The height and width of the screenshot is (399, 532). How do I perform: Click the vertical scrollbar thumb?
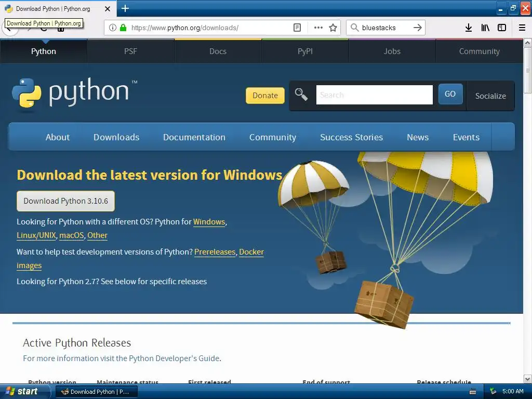[527, 70]
